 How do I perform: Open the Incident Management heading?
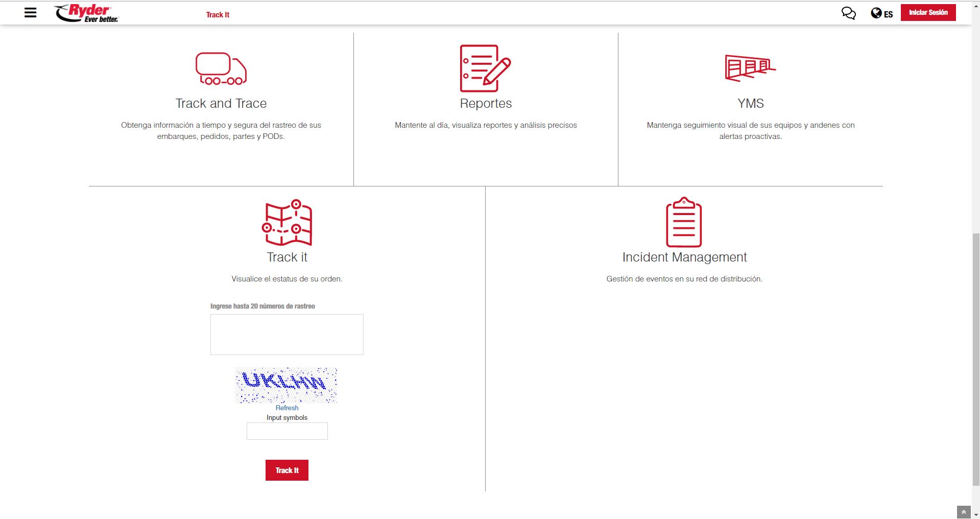[x=684, y=257]
